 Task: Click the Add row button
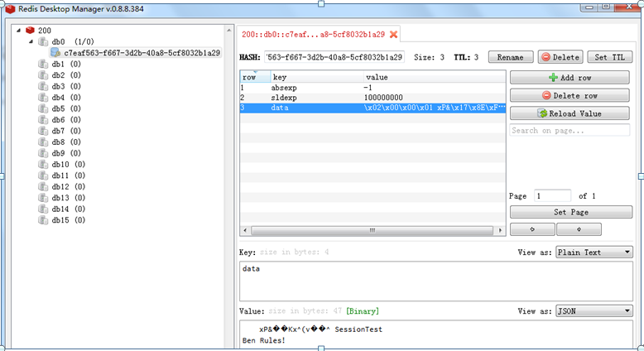[x=570, y=78]
